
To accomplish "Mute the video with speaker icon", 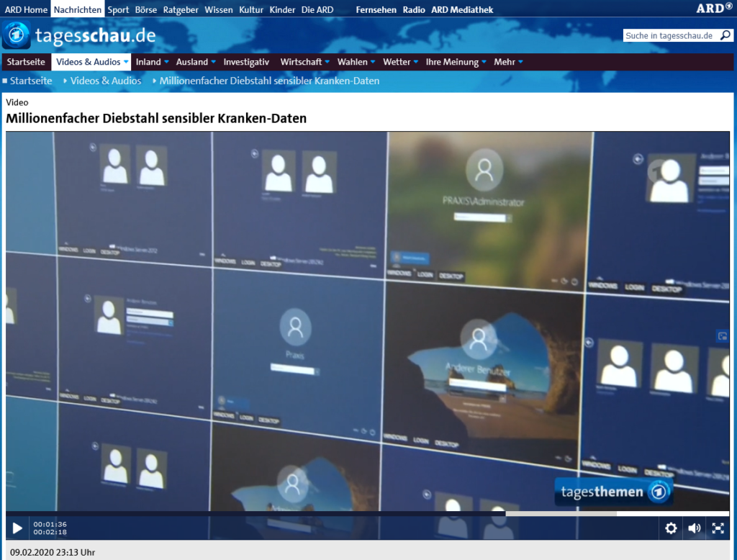I will [x=695, y=528].
